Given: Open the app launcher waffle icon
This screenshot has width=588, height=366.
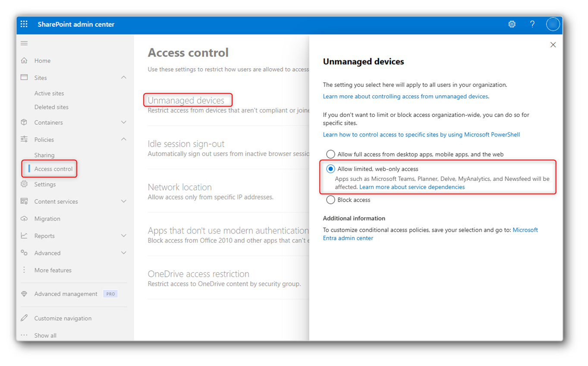Looking at the screenshot, I should (24, 24).
